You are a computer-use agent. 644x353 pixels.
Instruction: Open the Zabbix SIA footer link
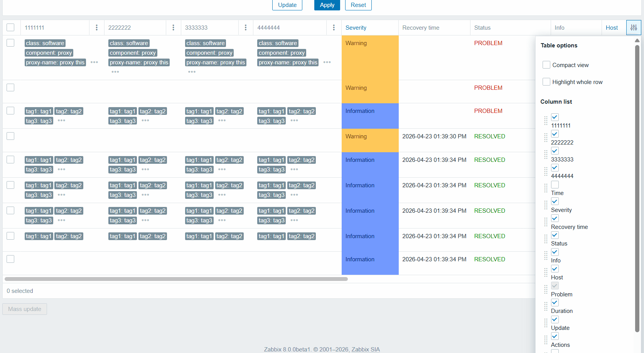[x=365, y=350]
